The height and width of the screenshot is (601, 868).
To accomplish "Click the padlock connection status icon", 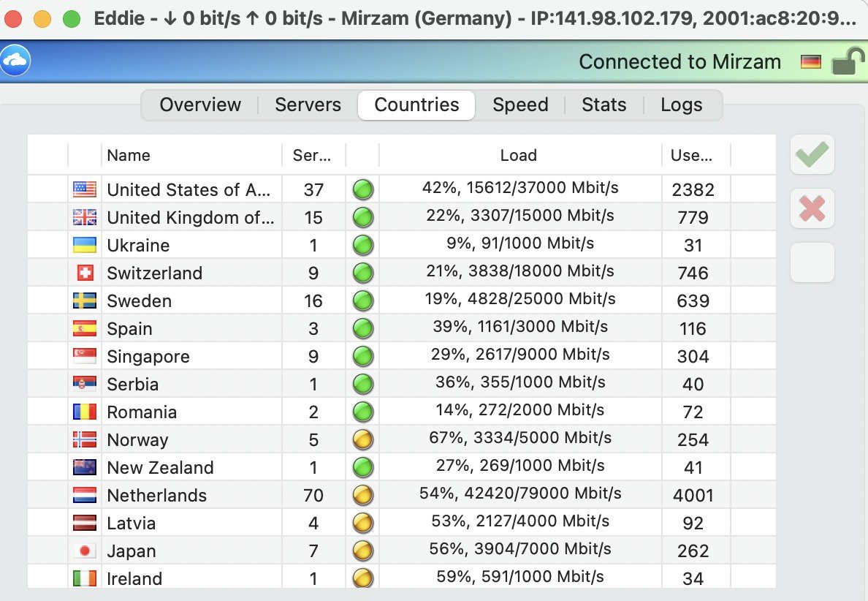I will pyautogui.click(x=848, y=61).
